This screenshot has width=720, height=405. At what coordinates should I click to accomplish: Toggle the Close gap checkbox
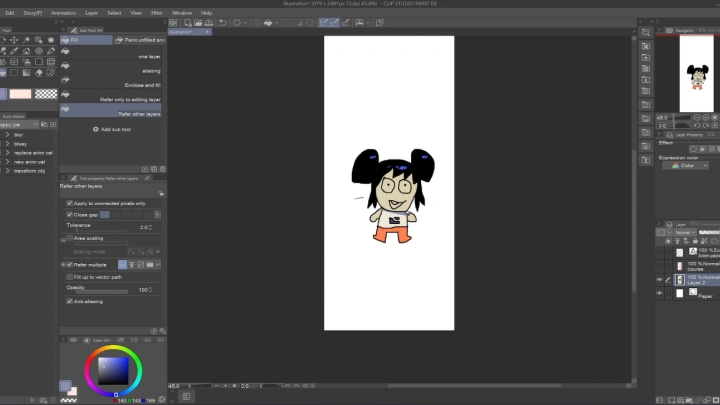click(x=69, y=214)
